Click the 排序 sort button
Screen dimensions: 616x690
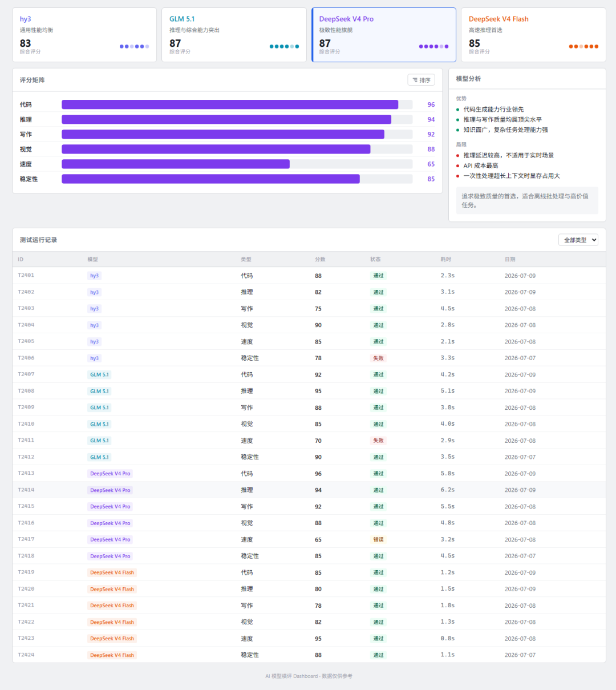(x=421, y=80)
